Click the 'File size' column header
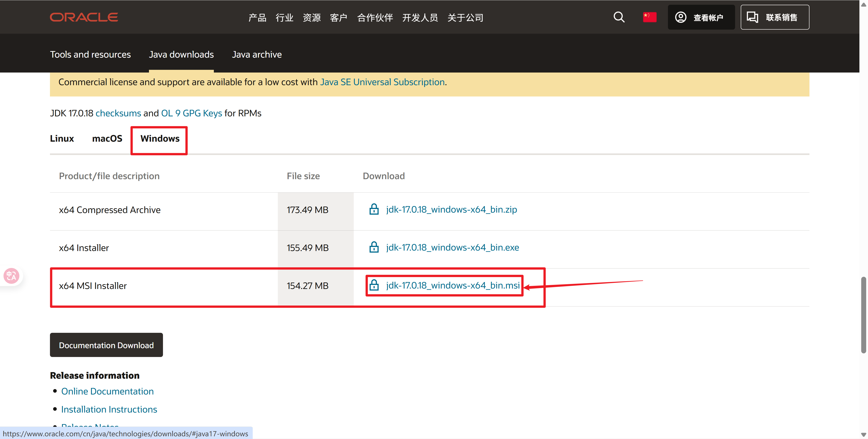 pyautogui.click(x=303, y=176)
